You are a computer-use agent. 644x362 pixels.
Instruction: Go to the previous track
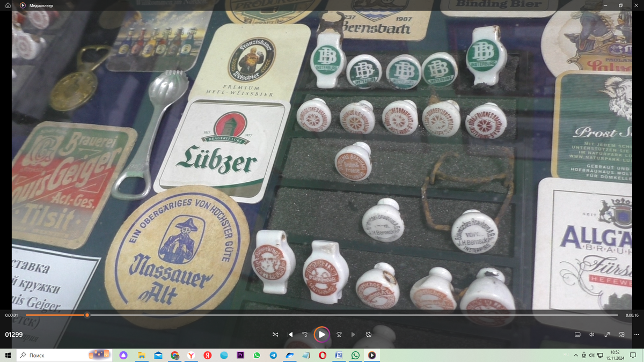click(x=290, y=334)
